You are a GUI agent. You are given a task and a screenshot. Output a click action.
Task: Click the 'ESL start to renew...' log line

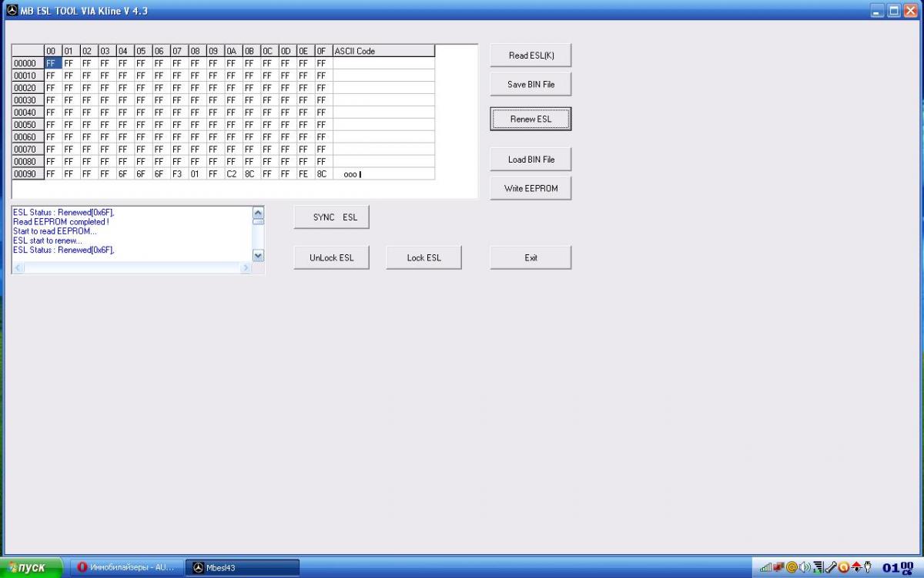click(x=47, y=240)
